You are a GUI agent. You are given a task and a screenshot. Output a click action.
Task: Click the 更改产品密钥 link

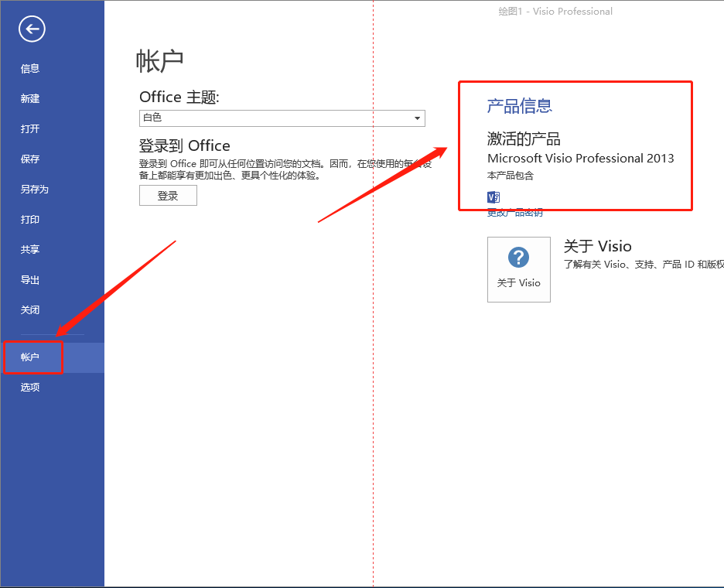click(515, 213)
